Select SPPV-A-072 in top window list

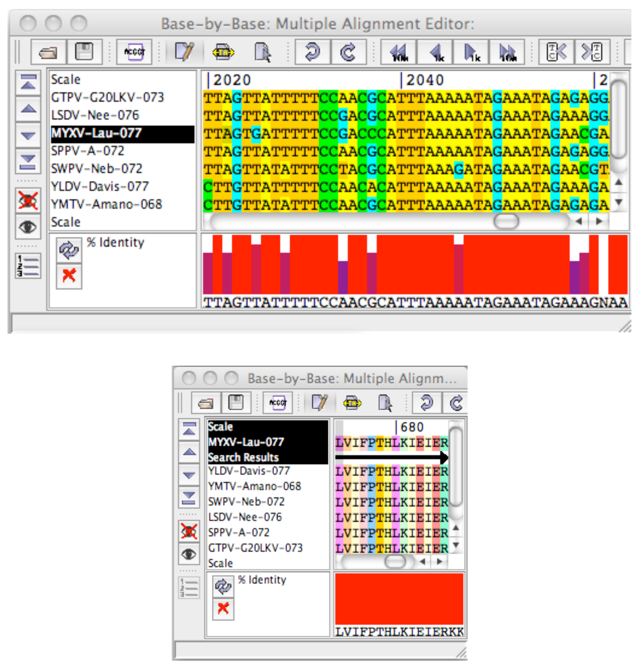pyautogui.click(x=88, y=151)
